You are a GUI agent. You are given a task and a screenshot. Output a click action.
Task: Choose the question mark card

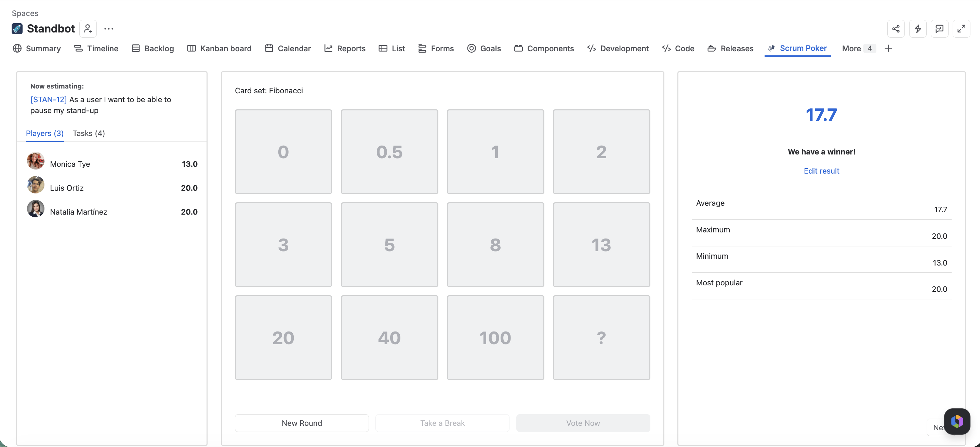[x=601, y=338]
